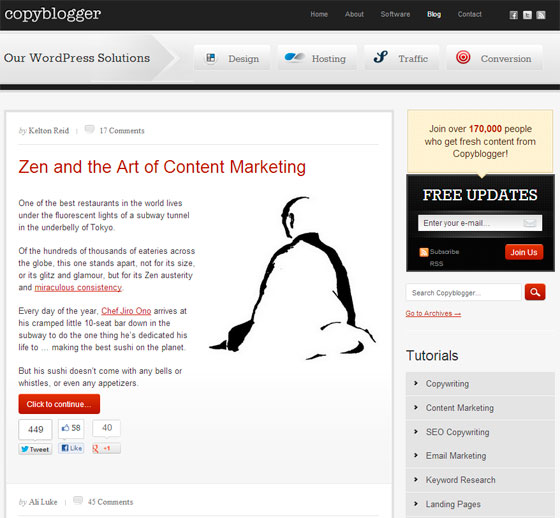Open the About menu item
The width and height of the screenshot is (560, 518).
pos(354,14)
